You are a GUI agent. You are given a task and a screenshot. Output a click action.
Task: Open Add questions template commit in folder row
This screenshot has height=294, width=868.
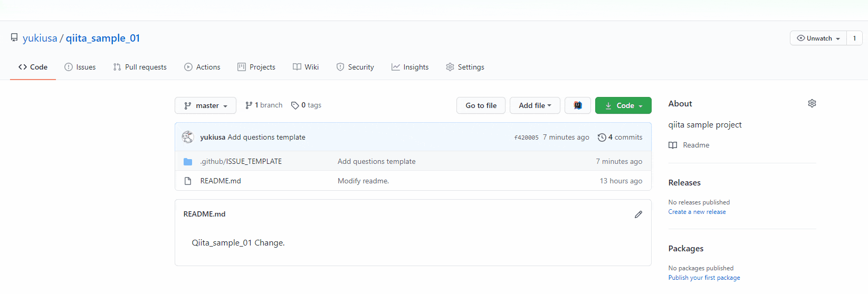tap(377, 161)
